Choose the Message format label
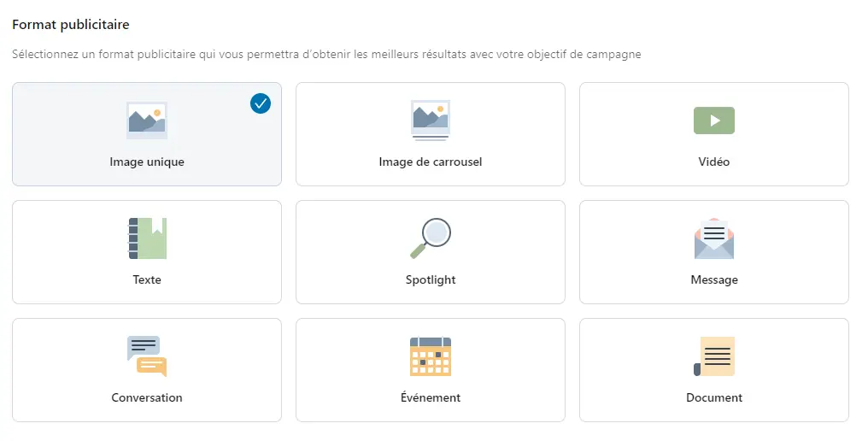Screen dimensions: 868x441 tap(714, 279)
